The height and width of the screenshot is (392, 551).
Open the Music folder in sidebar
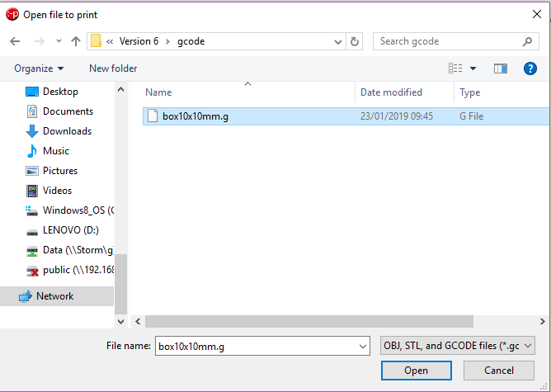point(55,151)
